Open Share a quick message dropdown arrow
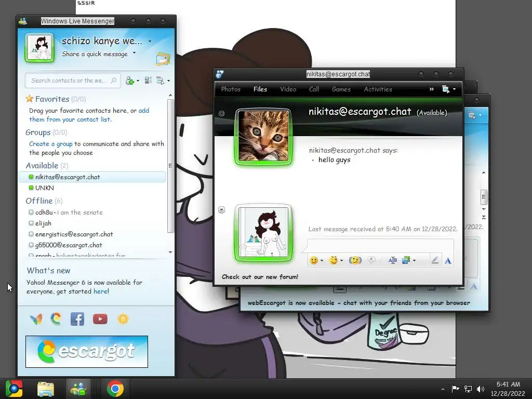Image resolution: width=532 pixels, height=399 pixels. point(135,53)
